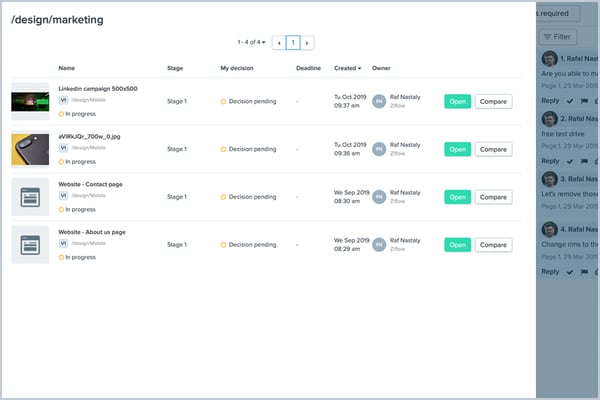
Task: Reply to the first comment
Action: [550, 101]
